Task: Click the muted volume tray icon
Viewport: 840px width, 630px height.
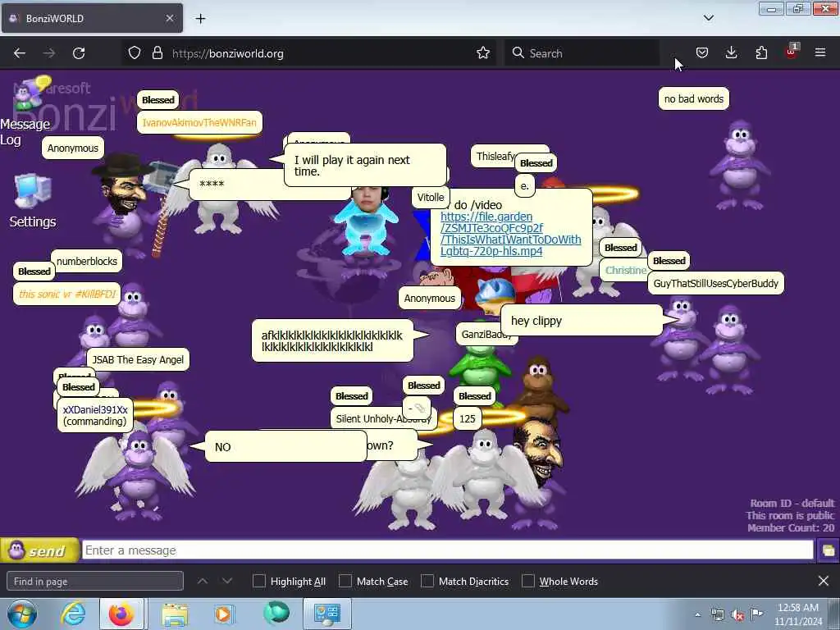Action: (737, 615)
